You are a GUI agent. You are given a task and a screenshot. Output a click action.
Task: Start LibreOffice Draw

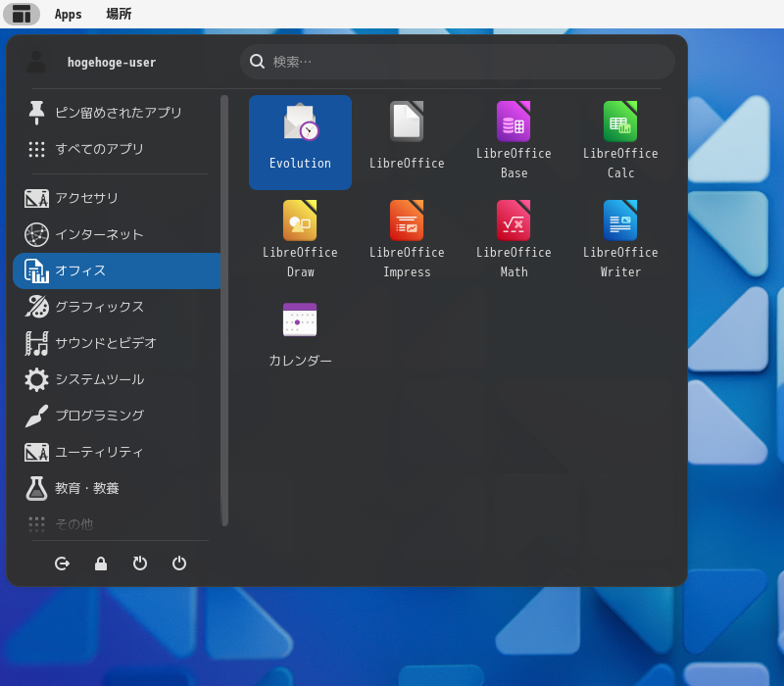pos(300,241)
